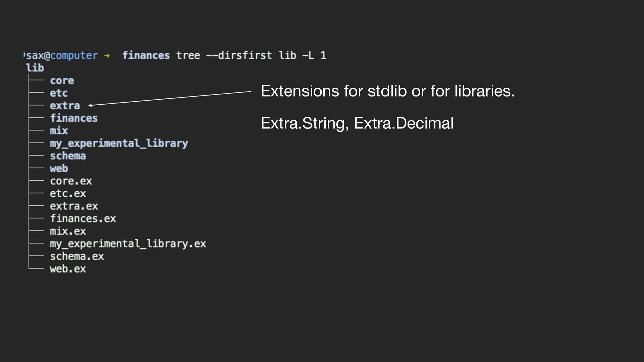Open the extra.ex file entry
The image size is (644, 362).
pyautogui.click(x=74, y=206)
